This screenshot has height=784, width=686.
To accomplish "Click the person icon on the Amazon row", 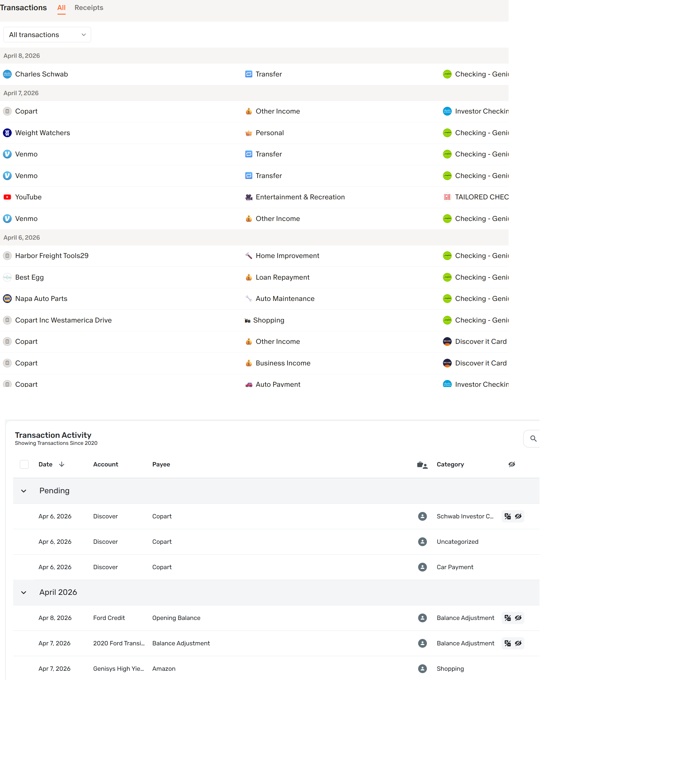I will click(x=422, y=669).
